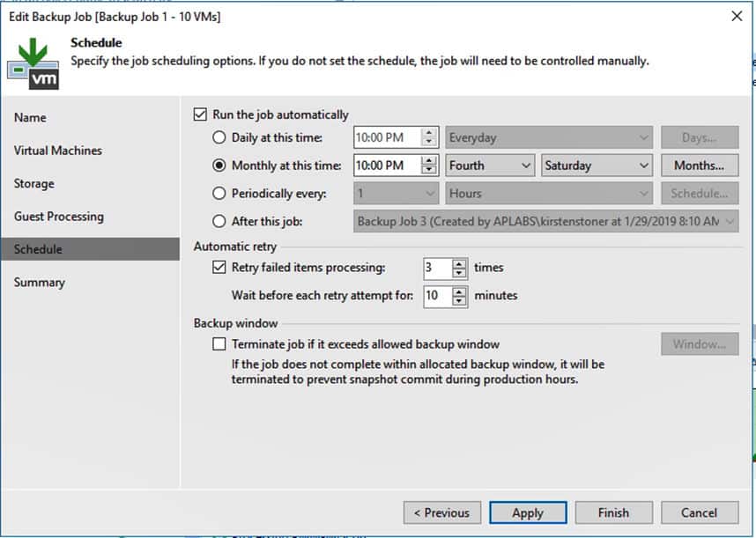Click the Days... button

point(700,137)
